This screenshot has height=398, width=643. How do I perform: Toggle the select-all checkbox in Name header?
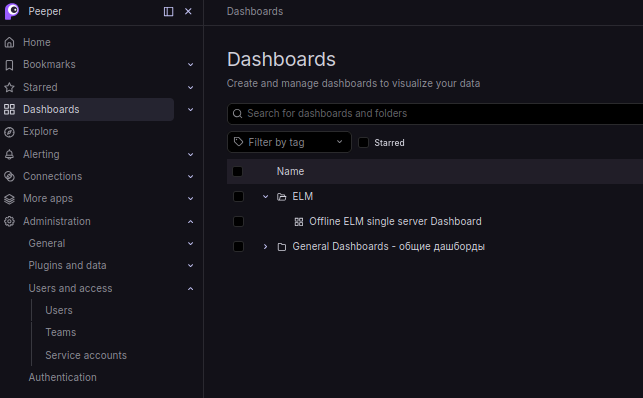[237, 171]
